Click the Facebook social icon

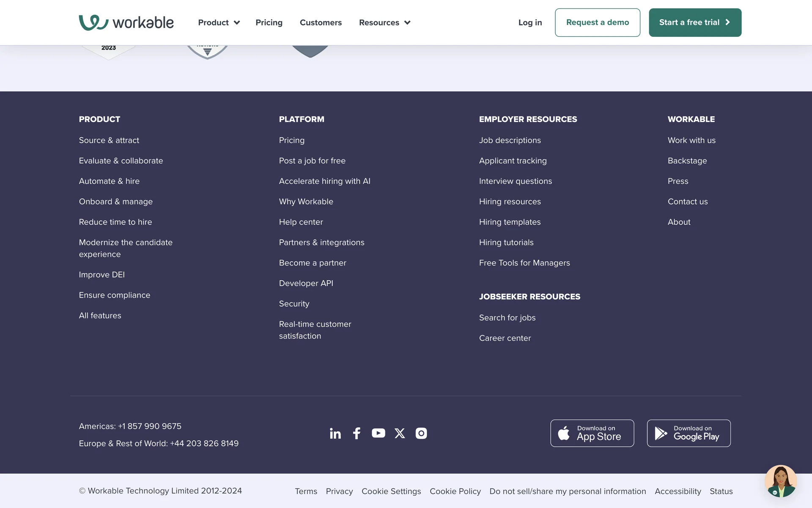click(357, 433)
